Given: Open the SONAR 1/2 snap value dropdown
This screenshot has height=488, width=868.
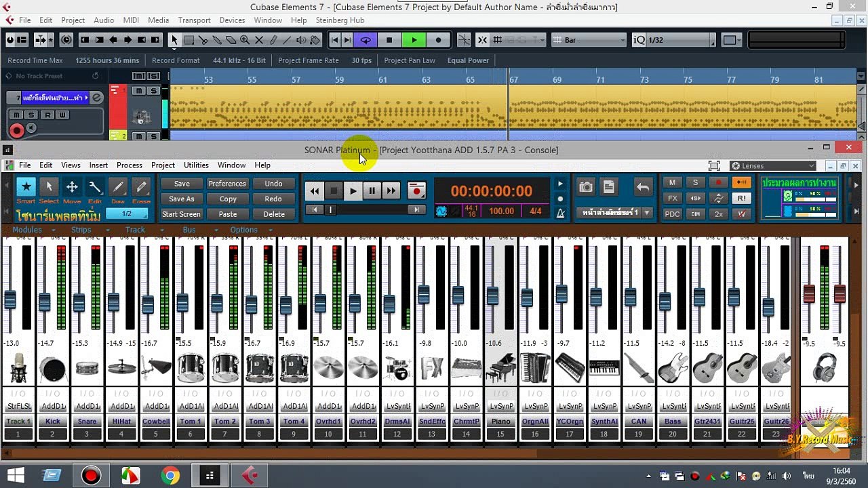Looking at the screenshot, I should (127, 213).
